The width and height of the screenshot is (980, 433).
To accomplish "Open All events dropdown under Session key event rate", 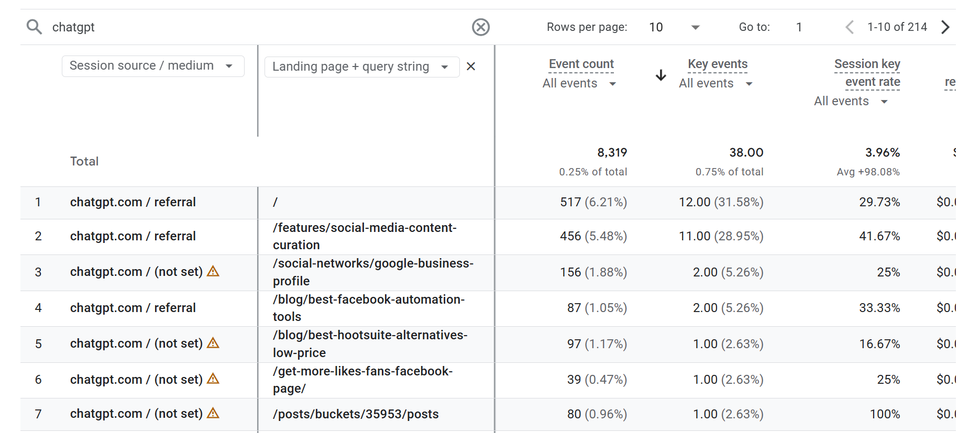I will 851,102.
